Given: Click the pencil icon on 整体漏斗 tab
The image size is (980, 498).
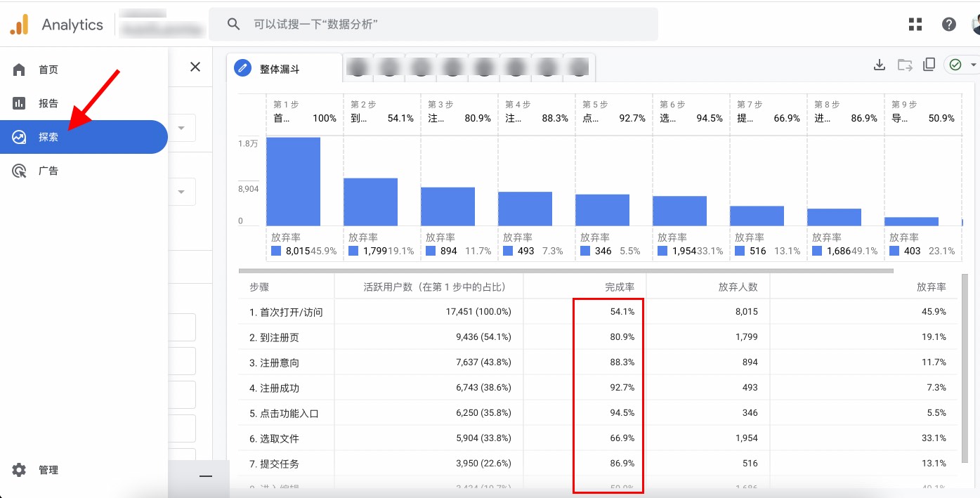Looking at the screenshot, I should 242,68.
